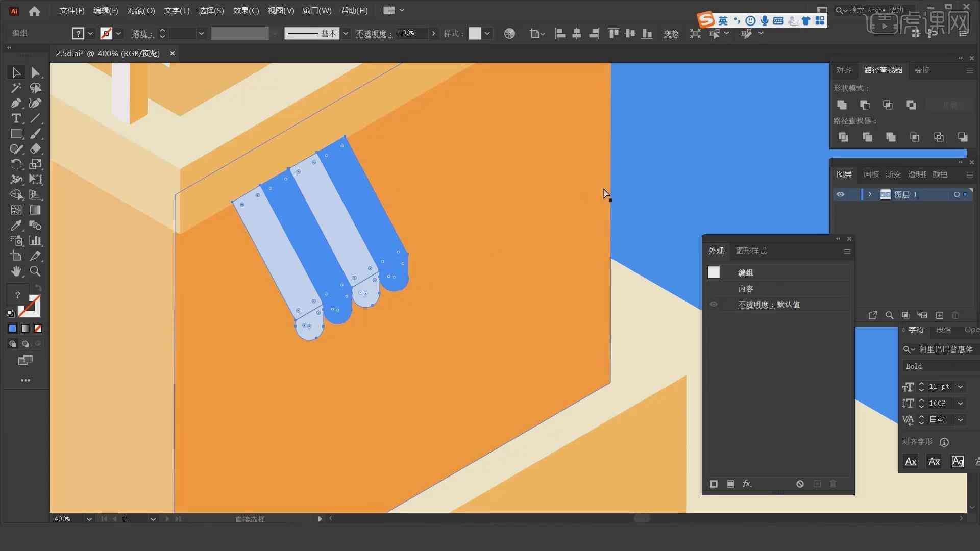Click the 变换 link in control bar

point(671,34)
